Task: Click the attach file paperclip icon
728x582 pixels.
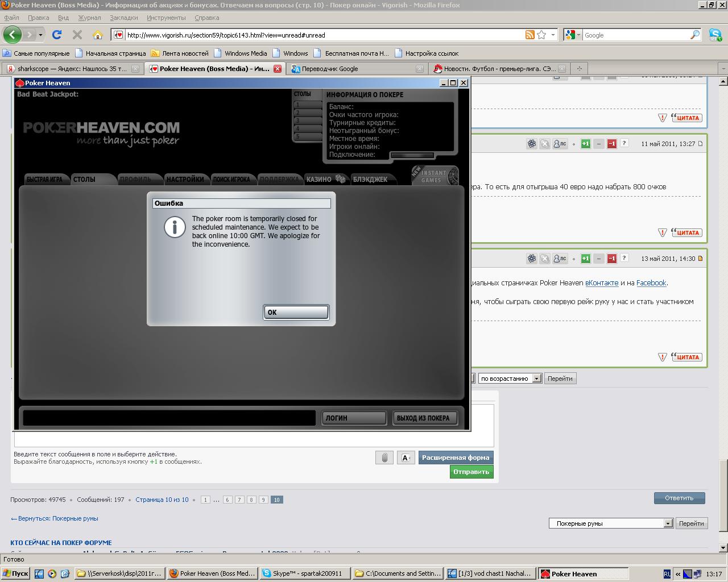Action: 384,458
